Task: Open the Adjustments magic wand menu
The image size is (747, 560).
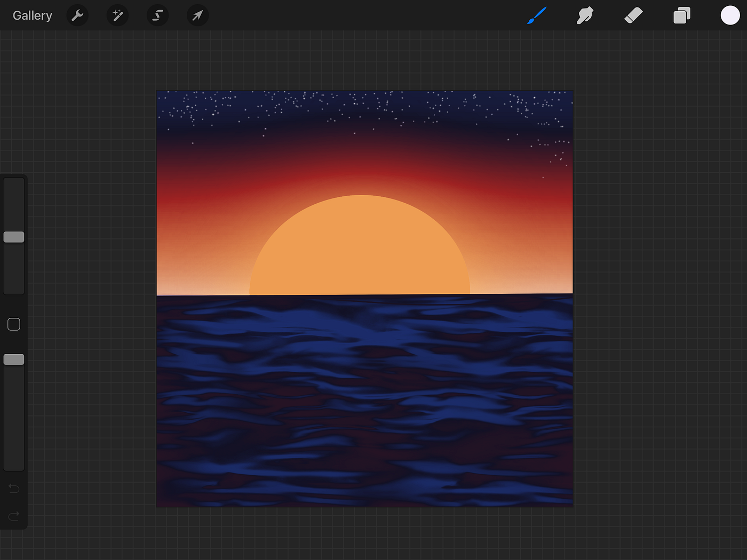Action: point(117,15)
